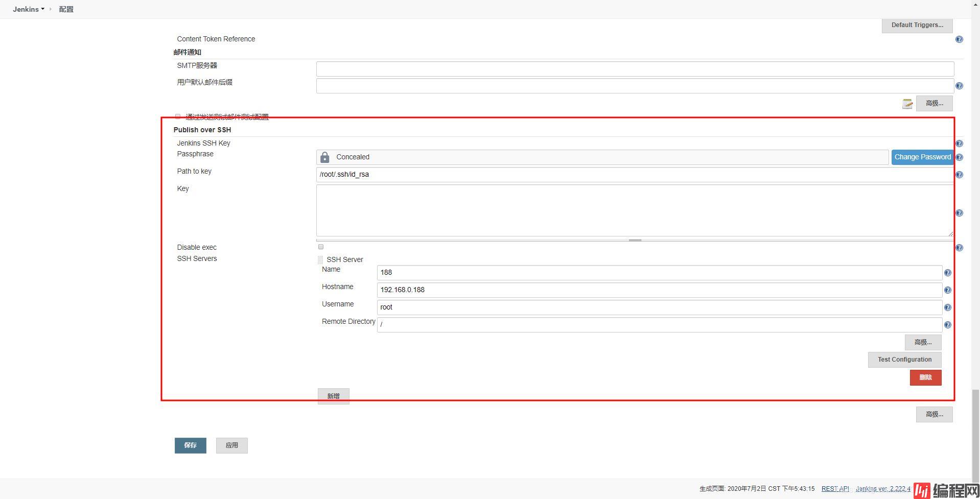The image size is (980, 499).
Task: Open help icon for Jenkins SSH Key
Action: point(959,144)
